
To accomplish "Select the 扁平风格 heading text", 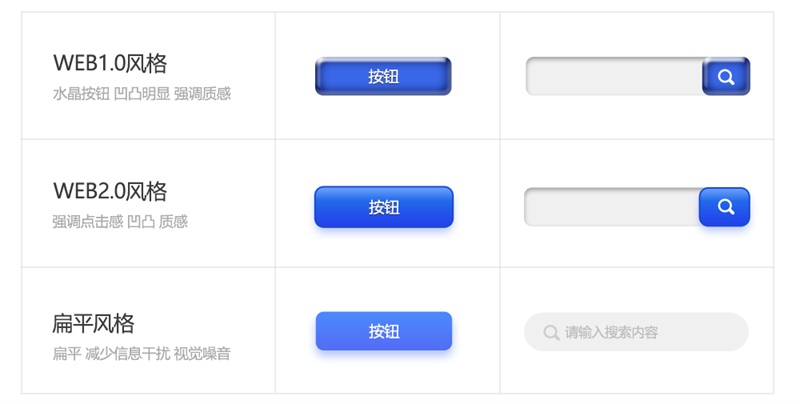I will 93,323.
